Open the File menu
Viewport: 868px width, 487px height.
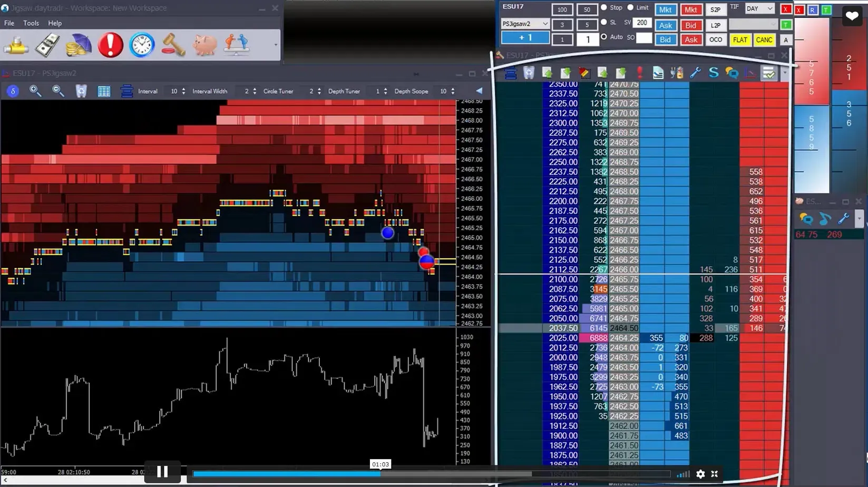point(8,23)
